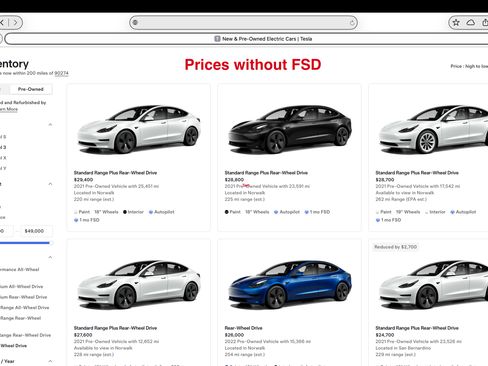Open the blue Model 3 photo priced $26,000
488x366 pixels.
[289, 285]
